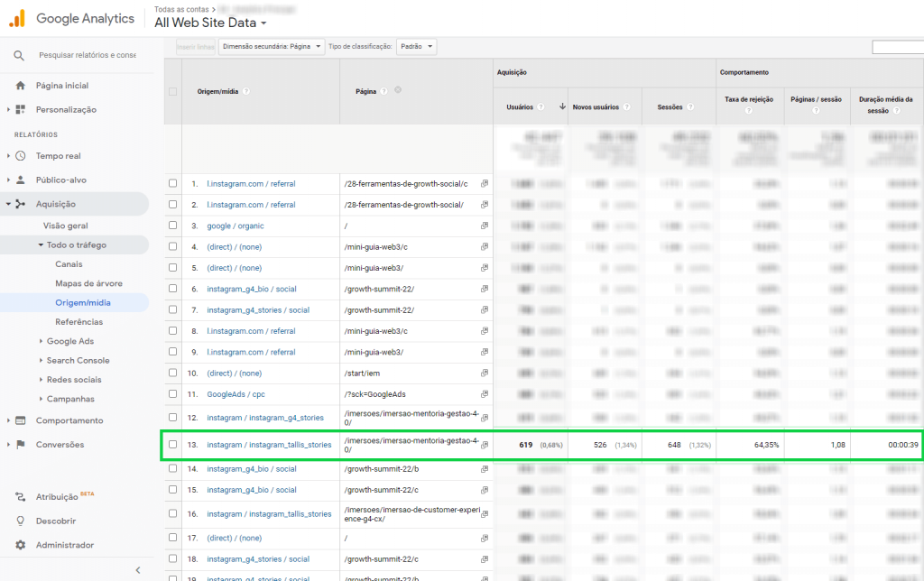Click the Descobrir lightbulb icon
The height and width of the screenshot is (581, 924).
point(21,521)
